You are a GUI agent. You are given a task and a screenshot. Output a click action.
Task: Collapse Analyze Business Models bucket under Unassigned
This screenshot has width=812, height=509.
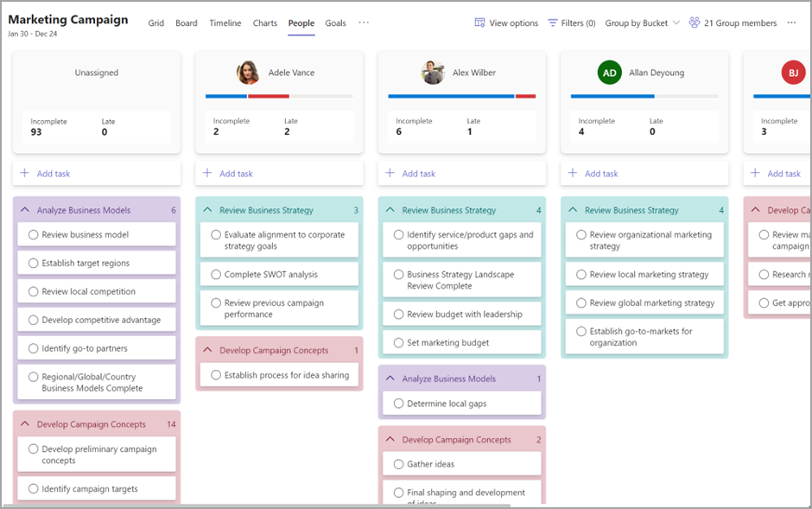click(24, 210)
